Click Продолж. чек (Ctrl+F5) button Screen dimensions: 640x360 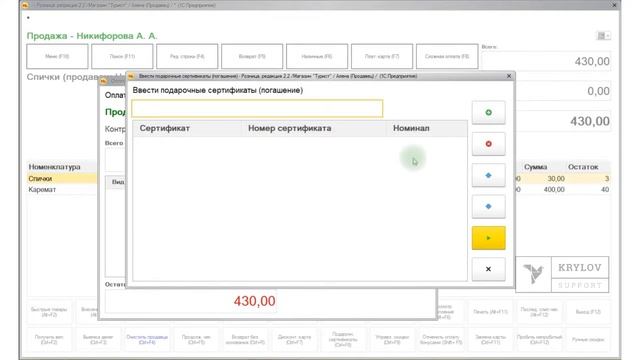pyautogui.click(x=196, y=340)
